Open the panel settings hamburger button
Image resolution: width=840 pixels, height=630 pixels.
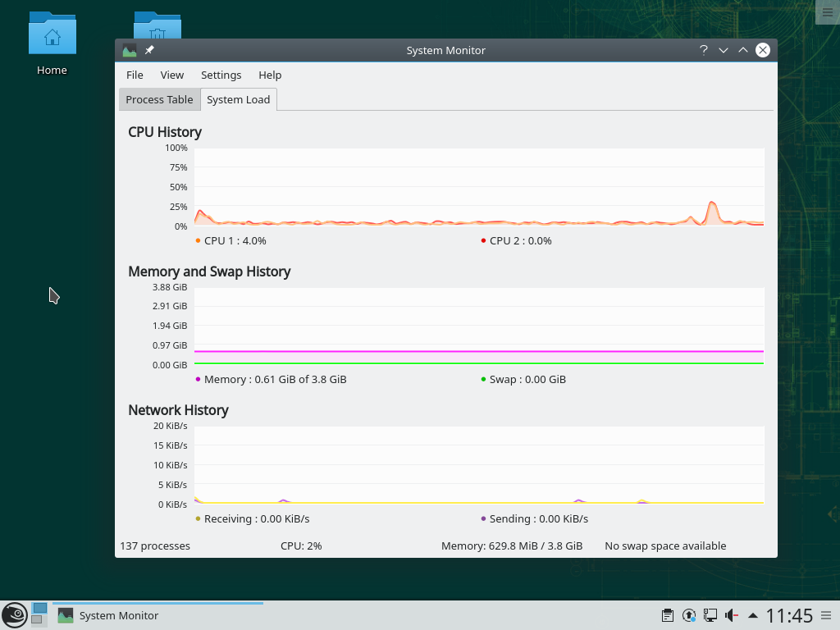pyautogui.click(x=826, y=615)
